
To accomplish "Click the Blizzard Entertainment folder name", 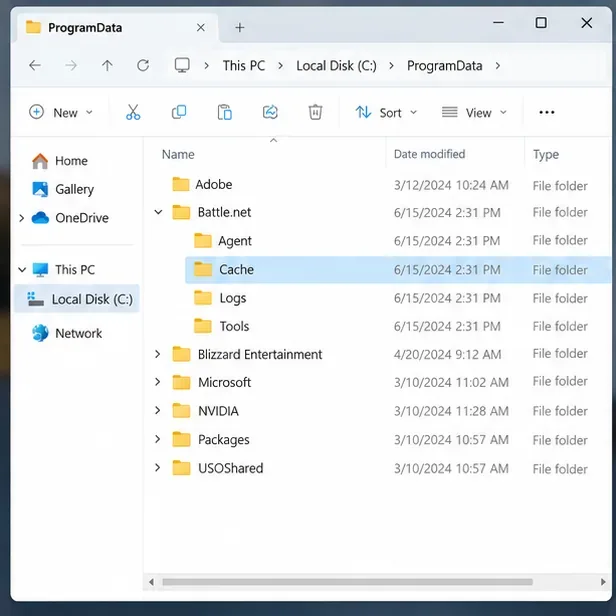I will click(260, 354).
